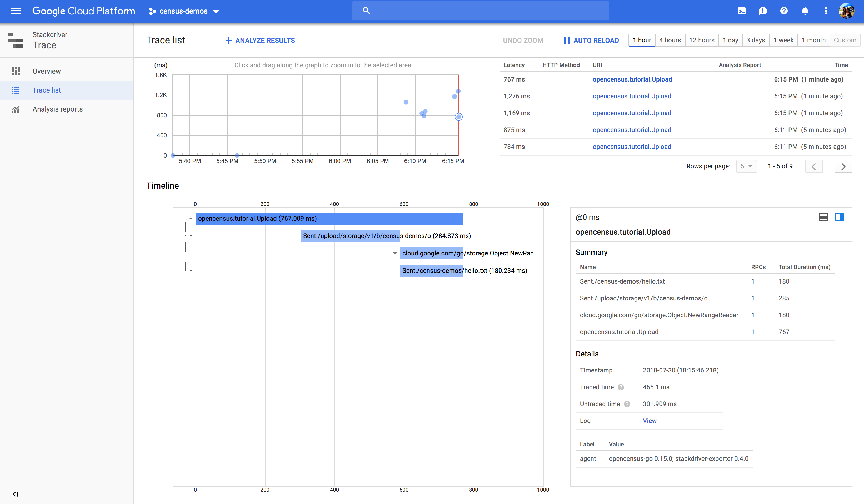Open the census-demos project dropdown
This screenshot has height=504, width=864.
tap(184, 11)
